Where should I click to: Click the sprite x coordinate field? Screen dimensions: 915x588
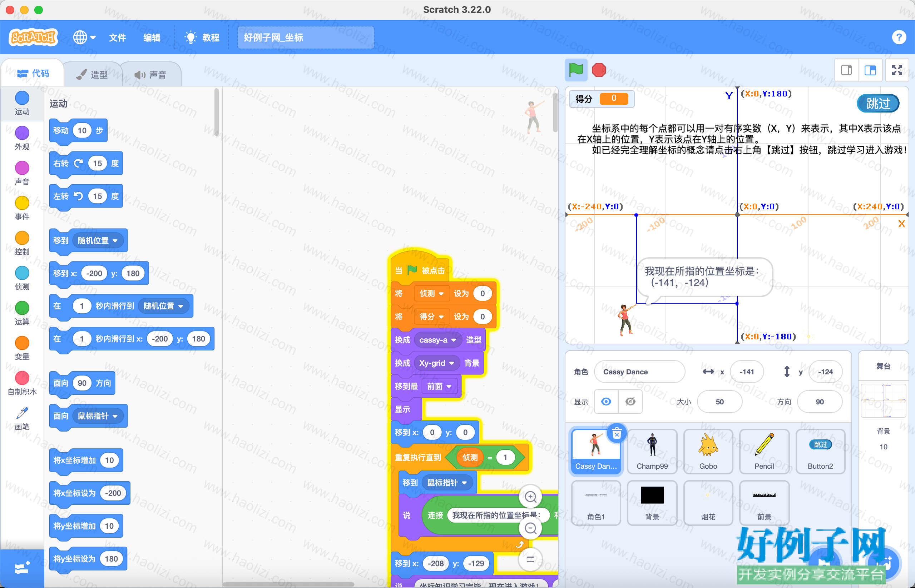coord(747,372)
